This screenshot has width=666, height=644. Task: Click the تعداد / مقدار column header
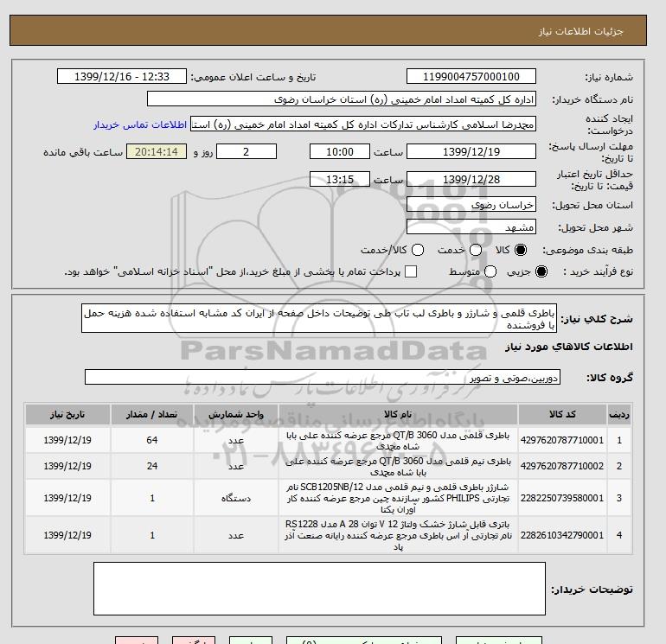click(x=152, y=414)
